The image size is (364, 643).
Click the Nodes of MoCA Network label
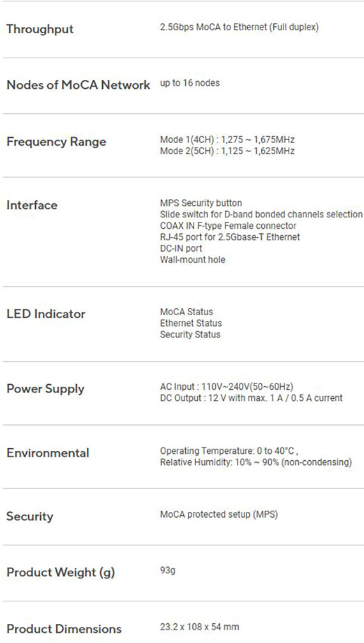[x=79, y=85]
